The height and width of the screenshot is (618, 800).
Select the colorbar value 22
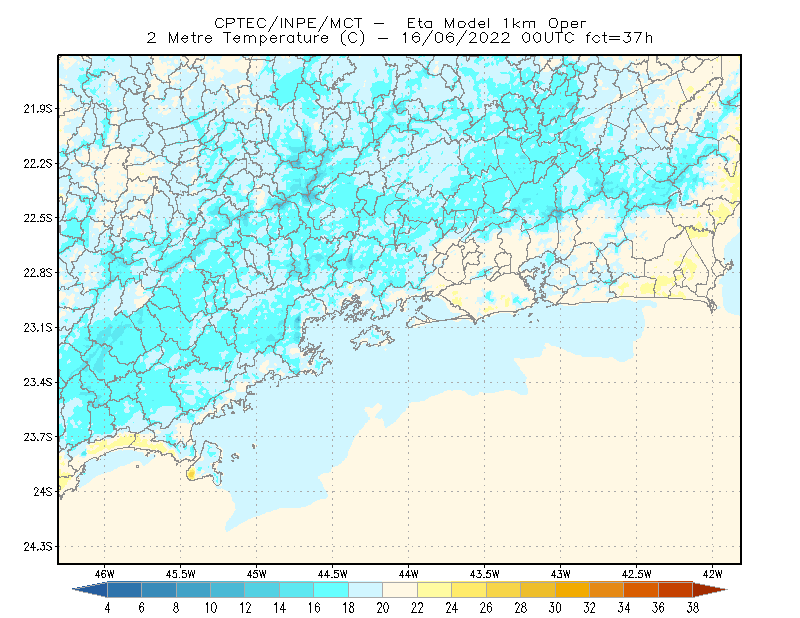pyautogui.click(x=417, y=608)
